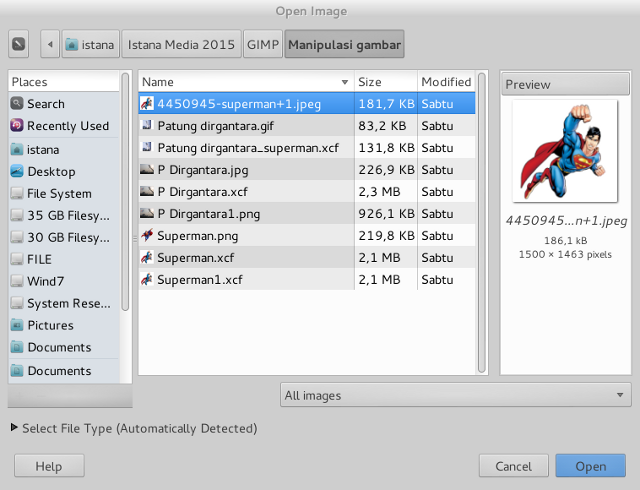Screen dimensions: 640x490
Task: Click the first Documents folder icon
Action: [17, 347]
